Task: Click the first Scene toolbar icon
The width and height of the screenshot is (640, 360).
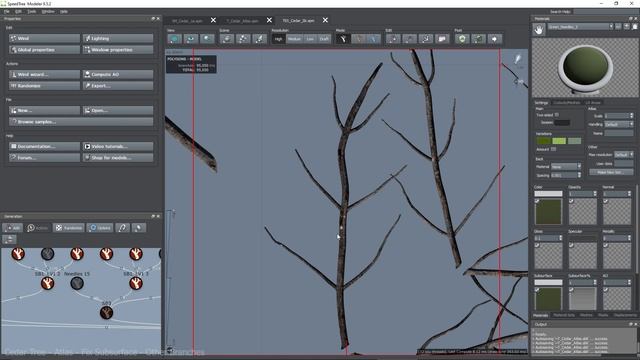Action: (227, 39)
